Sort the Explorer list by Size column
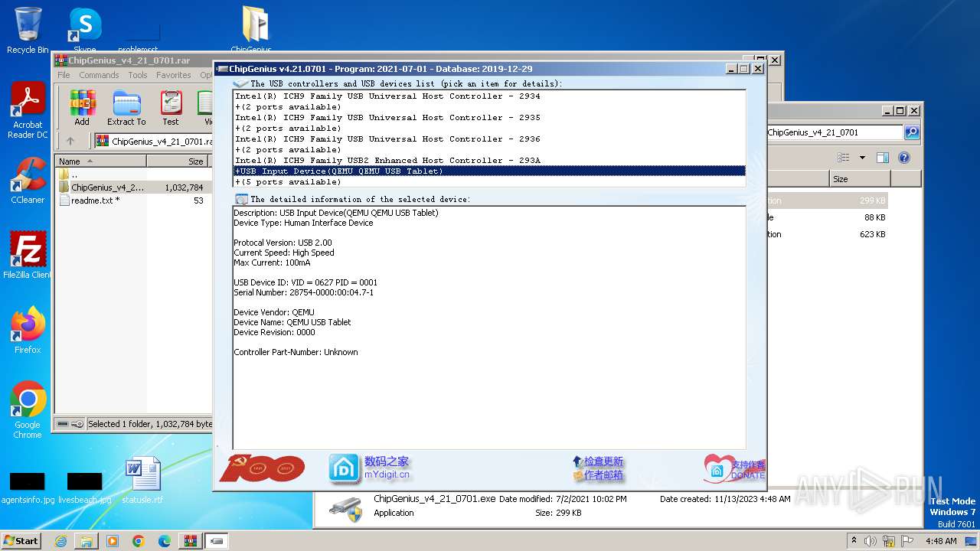Screen dimensions: 980x551 [x=861, y=179]
